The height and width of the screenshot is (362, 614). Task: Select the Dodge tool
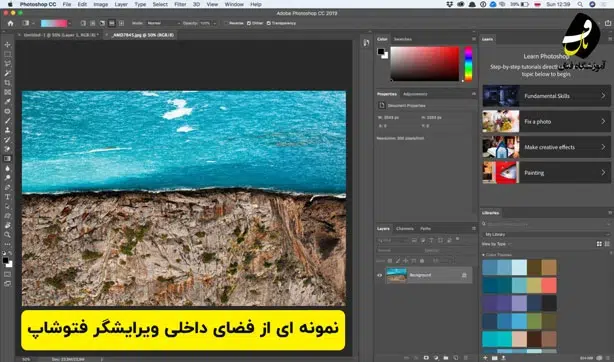tap(7, 177)
